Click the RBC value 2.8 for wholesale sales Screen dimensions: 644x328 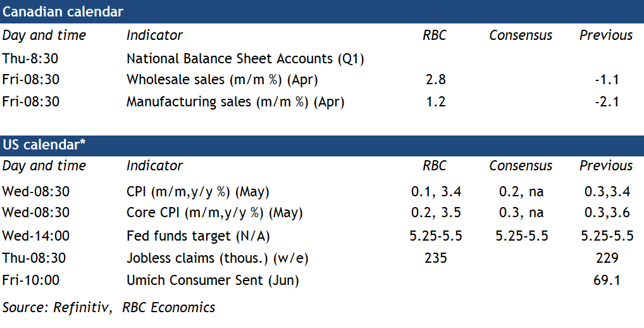click(x=436, y=80)
